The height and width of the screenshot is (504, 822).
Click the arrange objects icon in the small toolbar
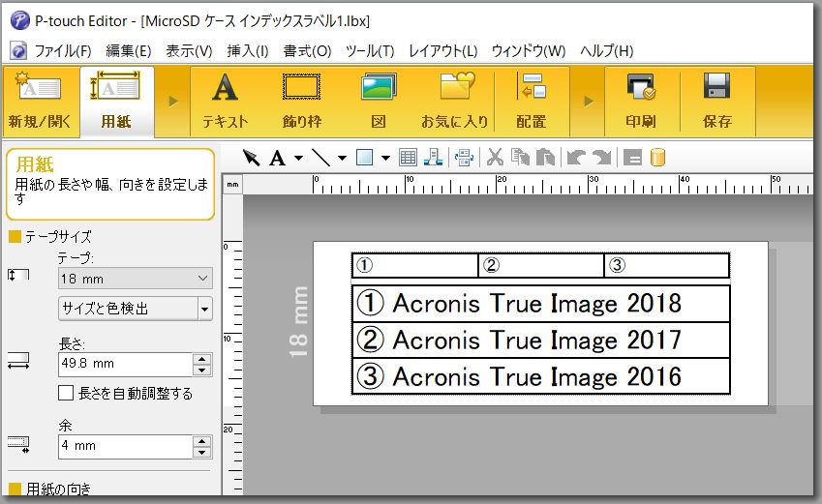pos(464,157)
